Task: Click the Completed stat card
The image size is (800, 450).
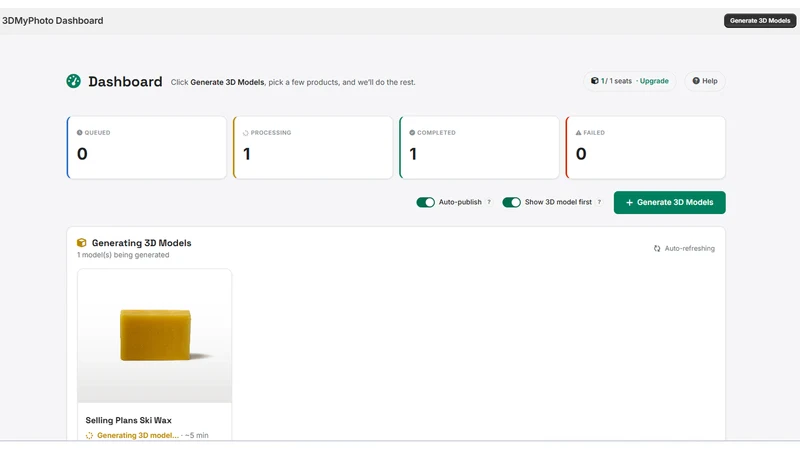Action: tap(479, 147)
